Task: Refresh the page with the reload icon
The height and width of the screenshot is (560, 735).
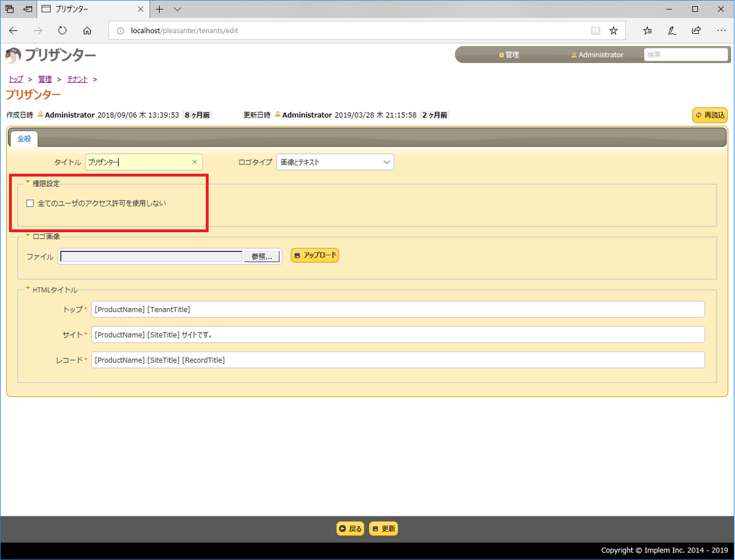Action: (x=62, y=30)
